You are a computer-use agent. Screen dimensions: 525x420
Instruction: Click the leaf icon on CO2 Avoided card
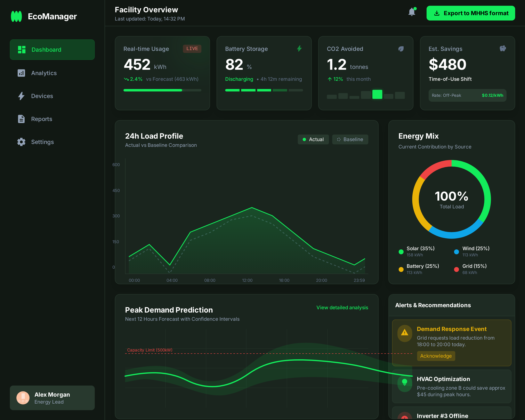[x=401, y=48]
